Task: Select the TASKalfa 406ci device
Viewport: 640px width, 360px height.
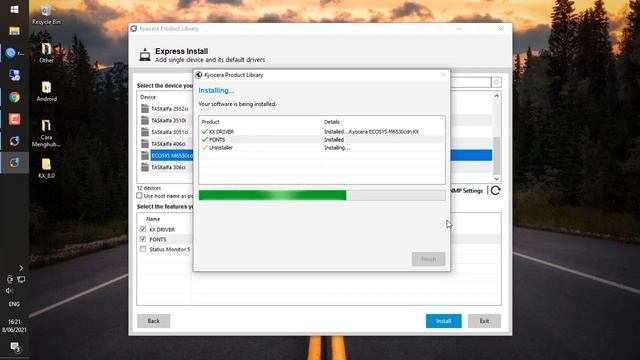Action: 168,144
